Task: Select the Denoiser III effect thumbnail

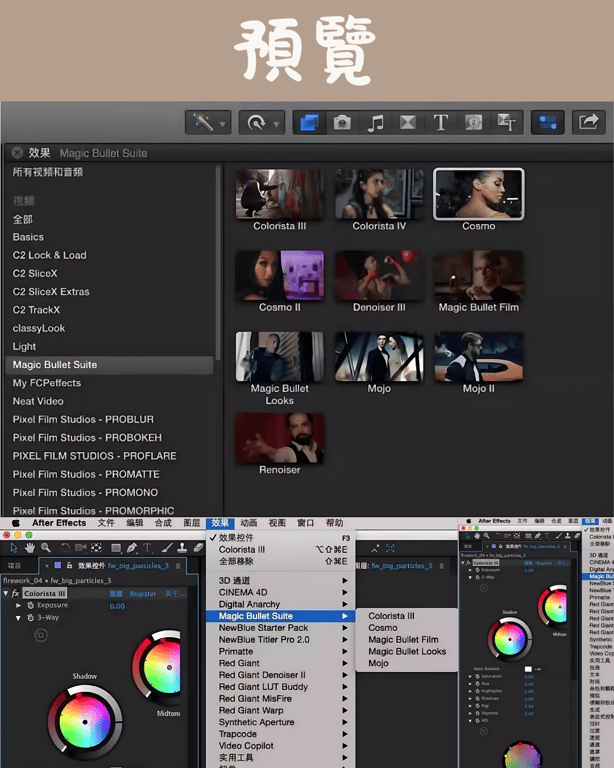Action: [x=379, y=275]
